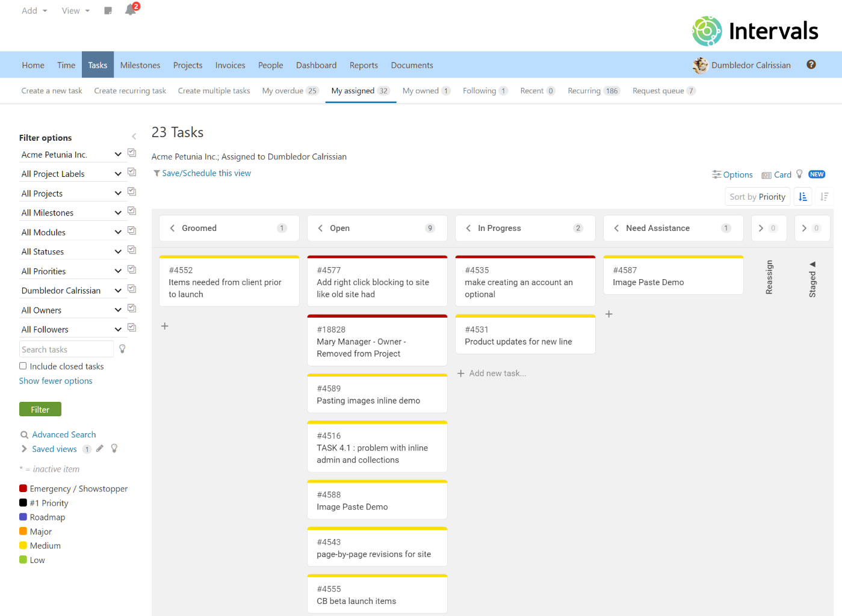Toggle multi-select for All Projects filter
This screenshot has height=616, width=842.
click(132, 192)
